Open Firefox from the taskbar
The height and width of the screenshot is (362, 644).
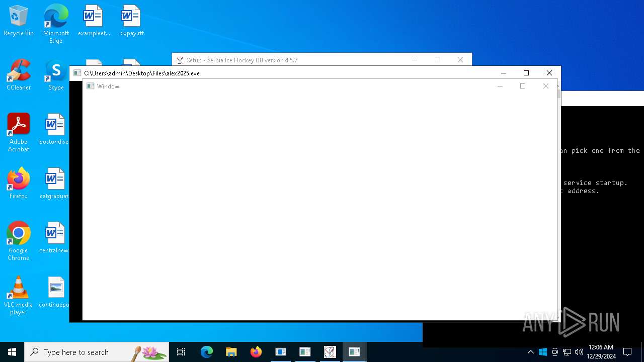point(256,352)
